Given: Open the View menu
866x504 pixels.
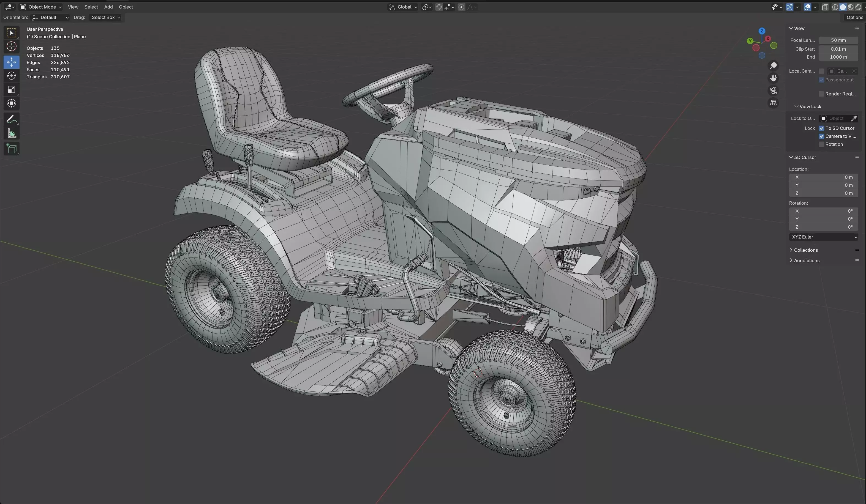Looking at the screenshot, I should click(x=73, y=7).
